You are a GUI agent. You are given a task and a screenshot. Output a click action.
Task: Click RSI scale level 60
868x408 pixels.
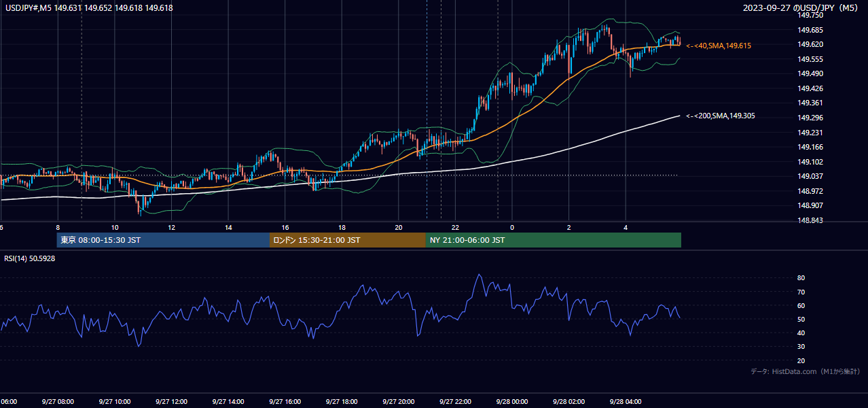coord(801,305)
